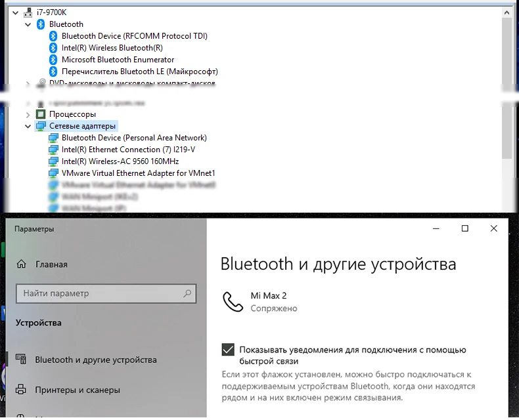Image resolution: width=519 pixels, height=420 pixels.
Task: Close the Параметры window
Action: [494, 228]
